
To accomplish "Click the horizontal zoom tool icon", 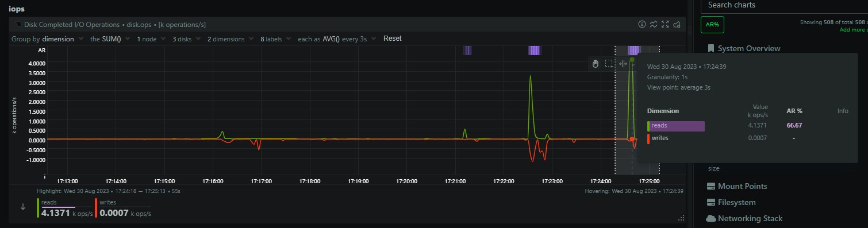I will [x=623, y=63].
